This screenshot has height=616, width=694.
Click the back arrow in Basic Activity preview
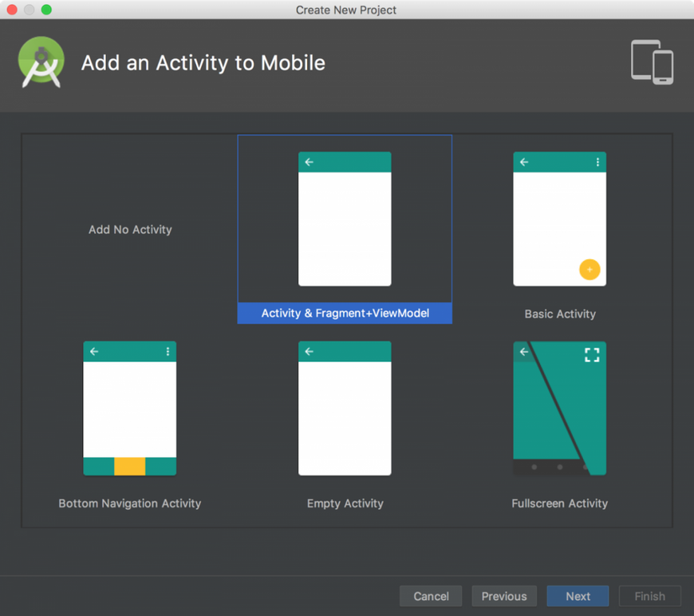(524, 162)
